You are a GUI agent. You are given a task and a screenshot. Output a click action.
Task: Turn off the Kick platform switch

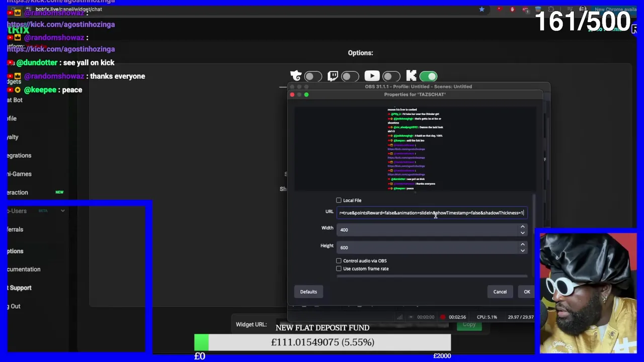[429, 76]
